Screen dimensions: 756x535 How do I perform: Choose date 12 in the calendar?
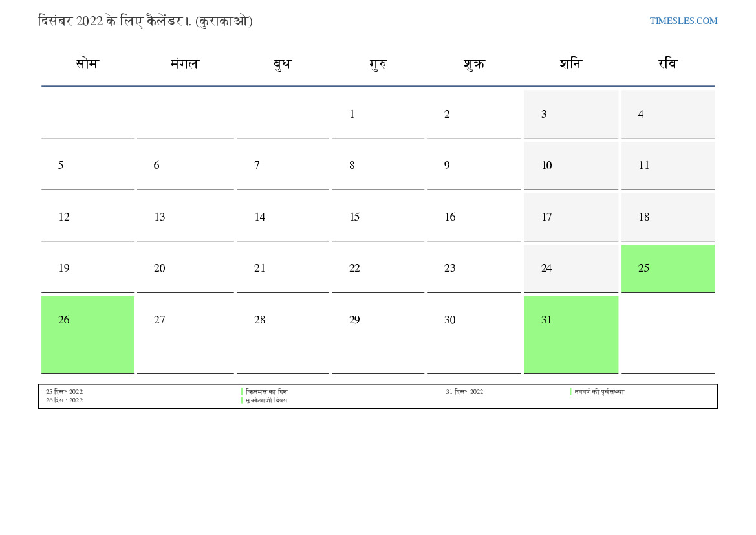click(x=87, y=217)
